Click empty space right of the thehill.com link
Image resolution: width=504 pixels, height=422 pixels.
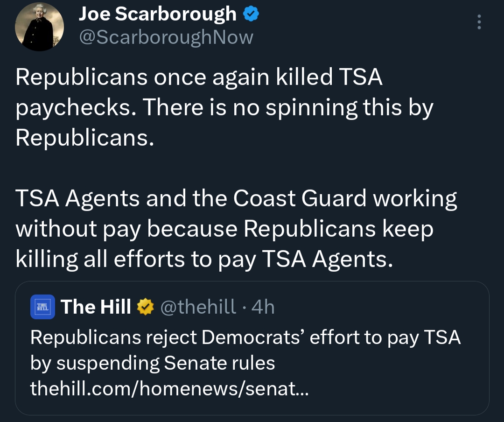[397, 388]
